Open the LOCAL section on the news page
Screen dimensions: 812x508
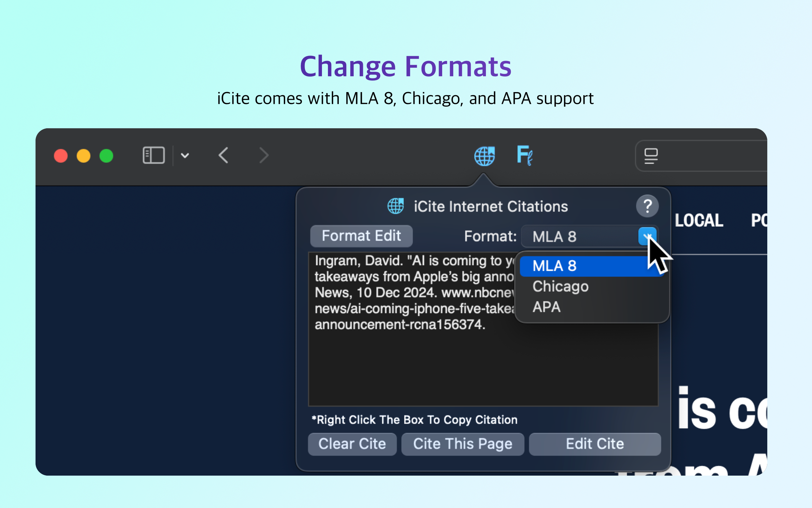point(699,220)
